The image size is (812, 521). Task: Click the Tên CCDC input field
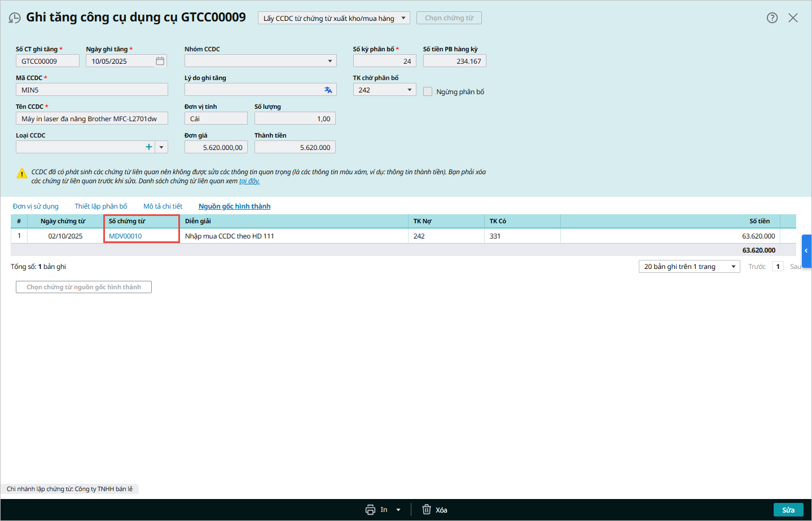coord(91,118)
